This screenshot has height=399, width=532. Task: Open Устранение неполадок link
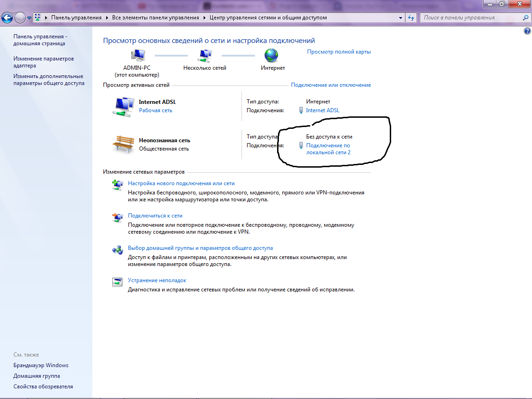click(x=157, y=280)
